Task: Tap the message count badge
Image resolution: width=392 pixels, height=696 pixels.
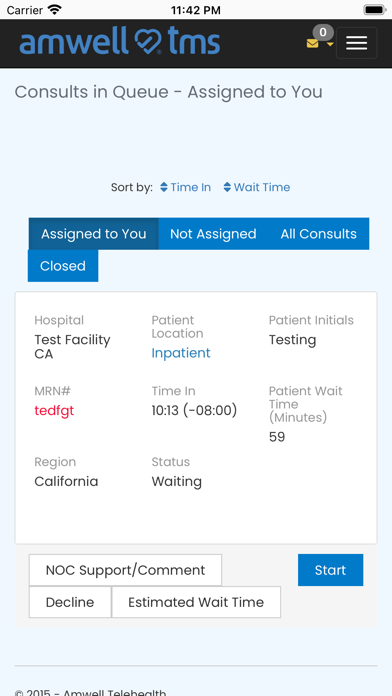Action: point(323,32)
